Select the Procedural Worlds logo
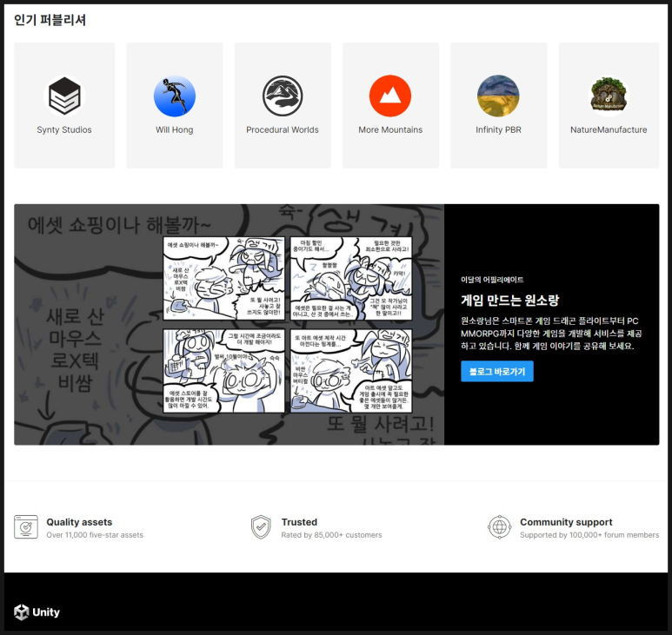Screen dimensions: 672x635 click(x=283, y=96)
